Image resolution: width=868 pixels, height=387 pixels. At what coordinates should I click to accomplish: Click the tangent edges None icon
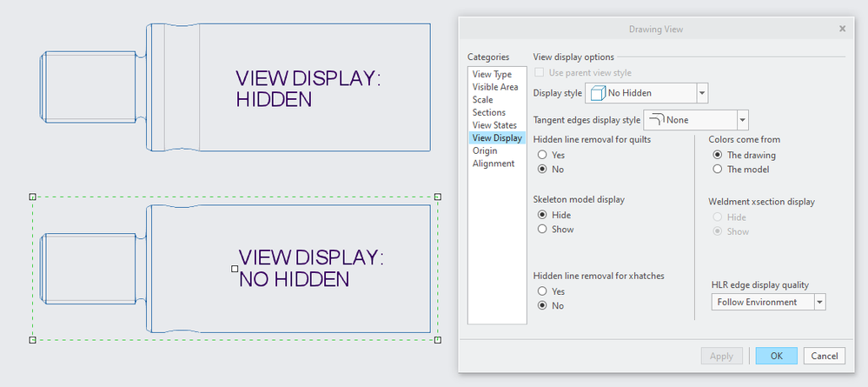(657, 119)
